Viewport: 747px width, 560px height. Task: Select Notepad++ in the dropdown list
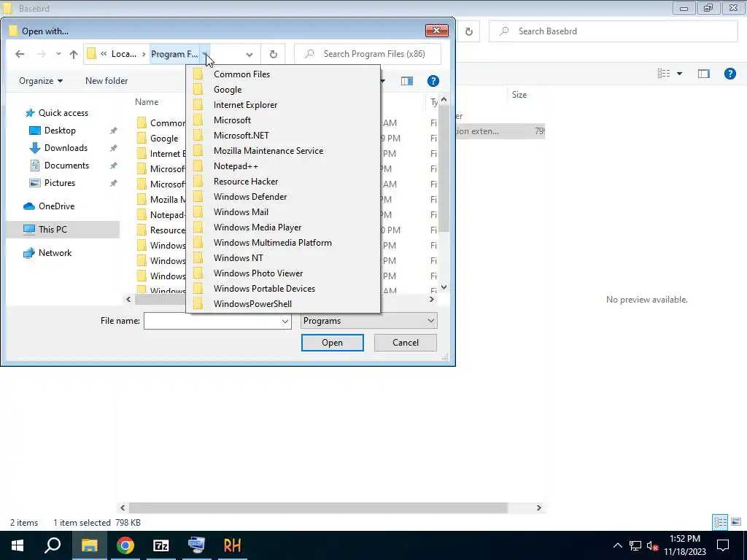283,166
